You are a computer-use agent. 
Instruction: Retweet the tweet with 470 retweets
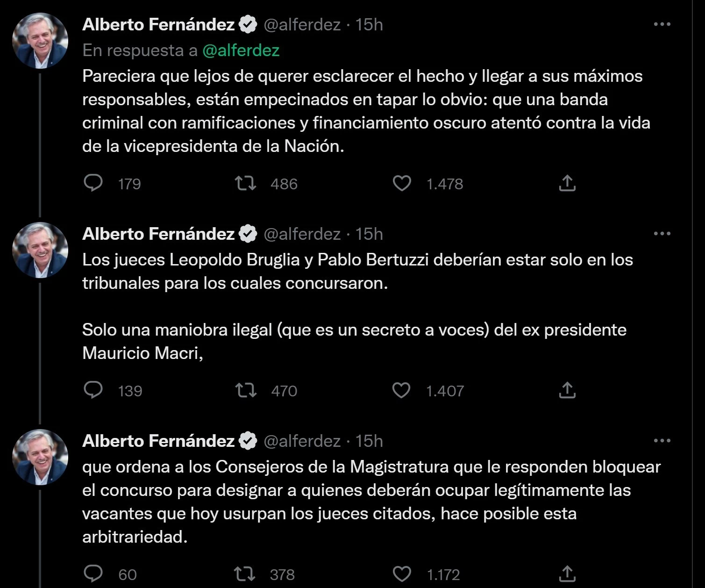(x=245, y=390)
